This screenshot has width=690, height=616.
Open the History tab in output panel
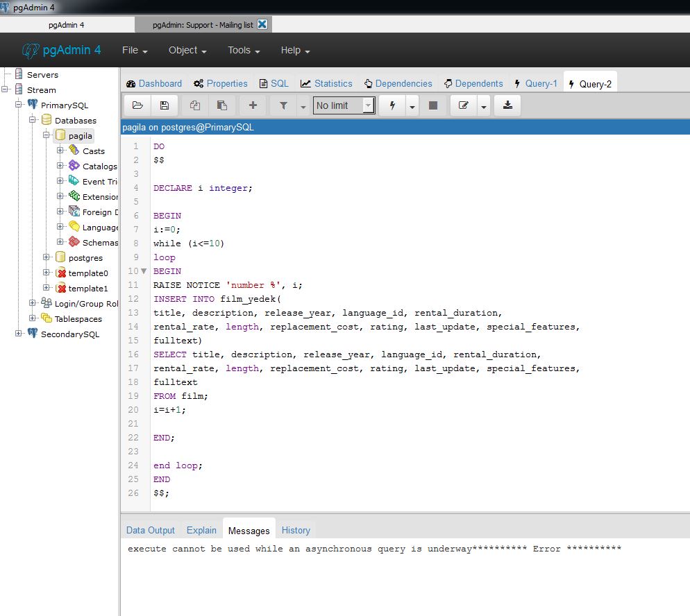(296, 530)
